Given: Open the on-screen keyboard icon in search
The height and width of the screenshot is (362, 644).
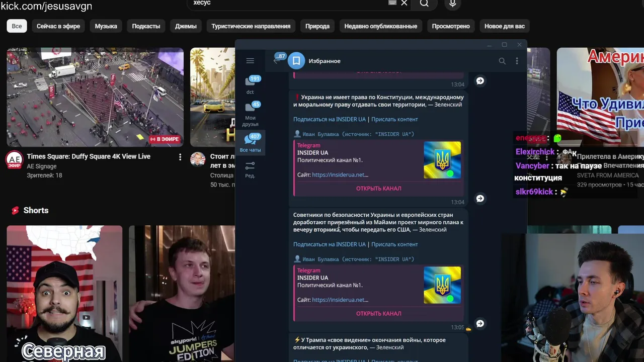Looking at the screenshot, I should 392,3.
